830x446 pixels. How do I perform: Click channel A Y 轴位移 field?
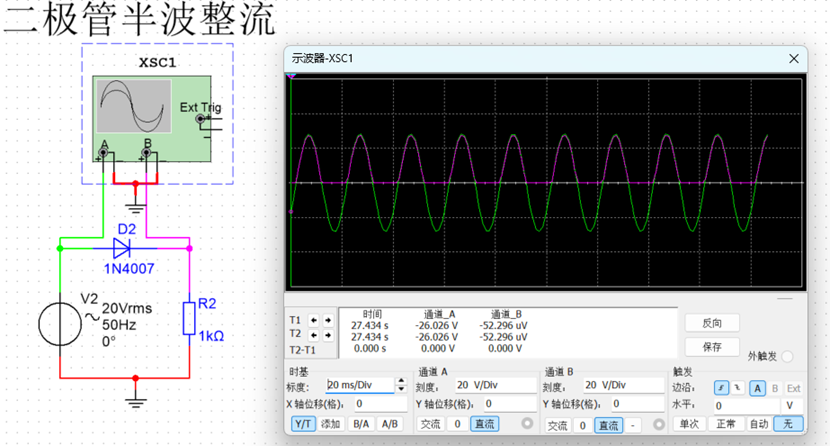510,404
